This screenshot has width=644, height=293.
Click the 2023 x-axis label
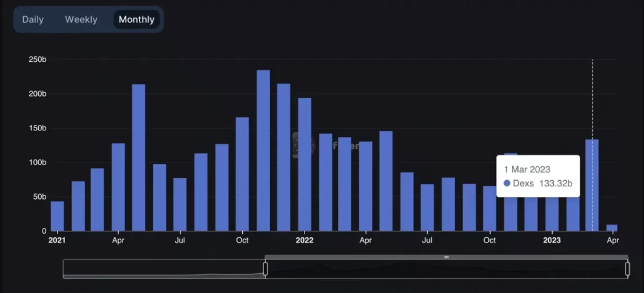click(552, 241)
